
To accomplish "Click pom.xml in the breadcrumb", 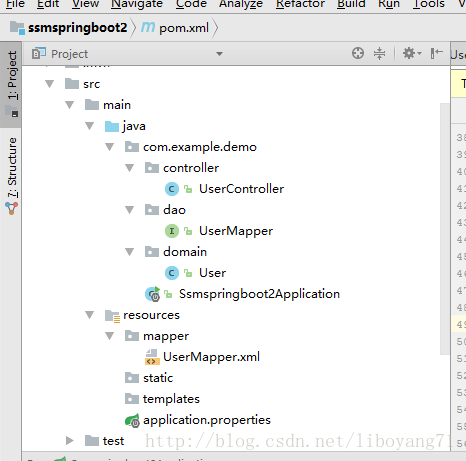I will (184, 28).
